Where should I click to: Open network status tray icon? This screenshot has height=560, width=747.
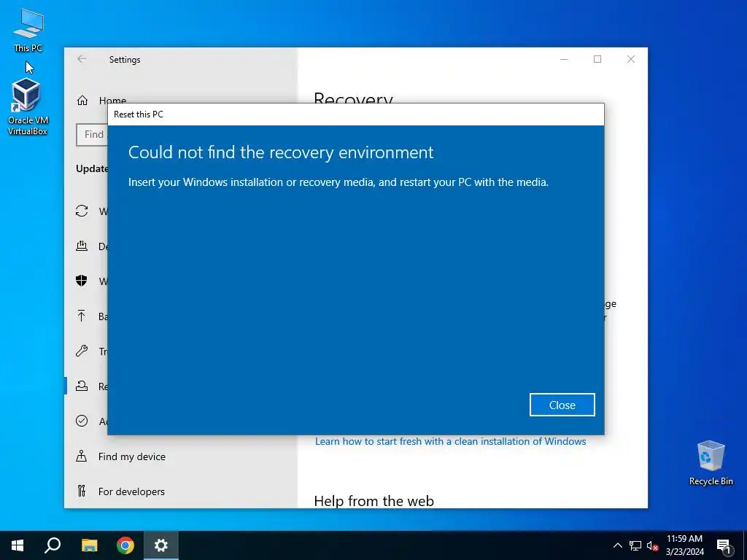tap(635, 545)
